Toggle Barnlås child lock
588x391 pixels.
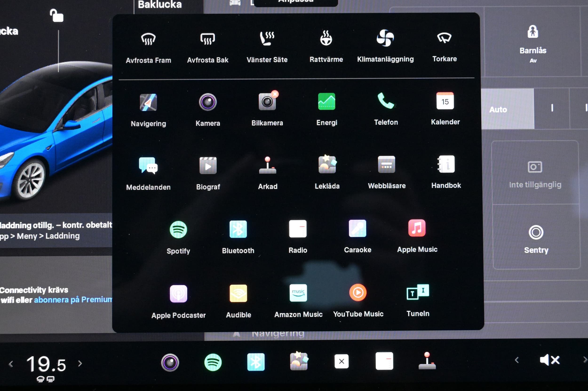533,44
